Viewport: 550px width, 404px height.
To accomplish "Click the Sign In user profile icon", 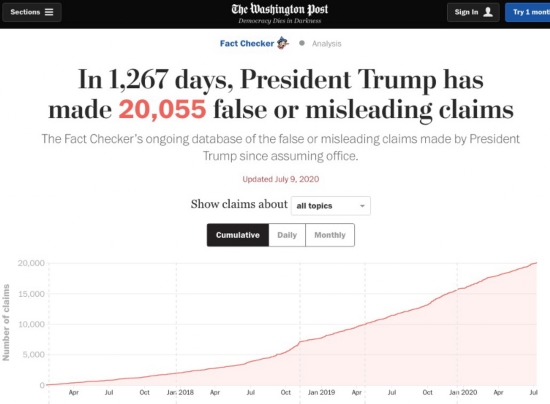I will coord(488,12).
